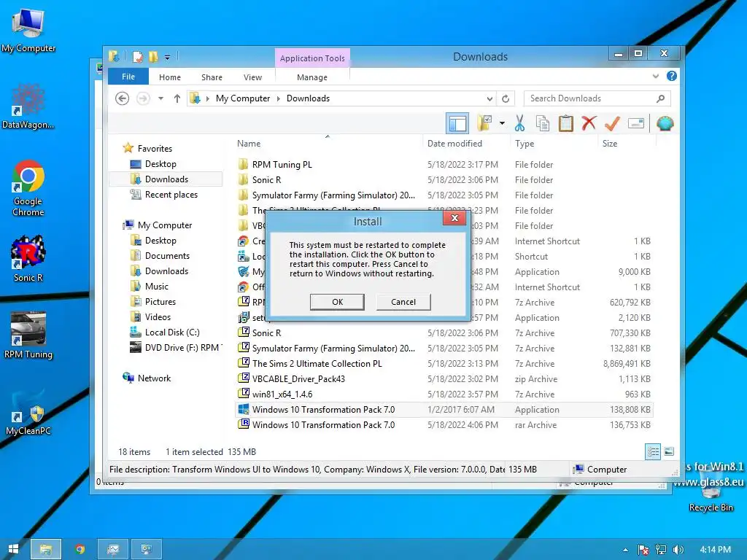Open DVD Drive (F:) in navigation pane
This screenshot has height=560, width=747.
(177, 348)
